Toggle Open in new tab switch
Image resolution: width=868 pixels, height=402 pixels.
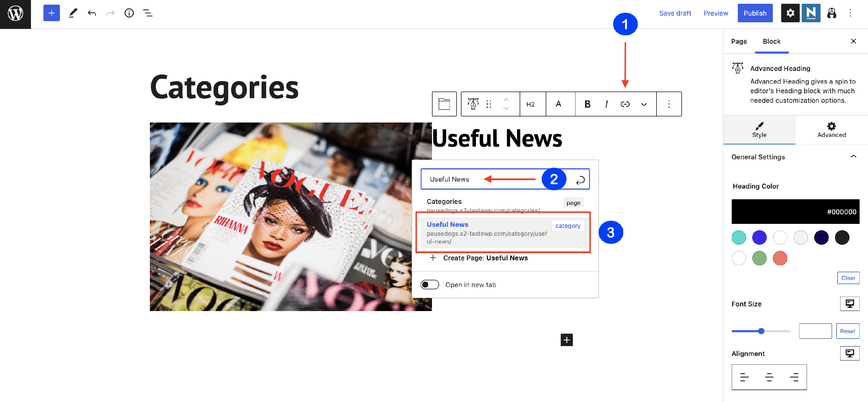click(430, 285)
